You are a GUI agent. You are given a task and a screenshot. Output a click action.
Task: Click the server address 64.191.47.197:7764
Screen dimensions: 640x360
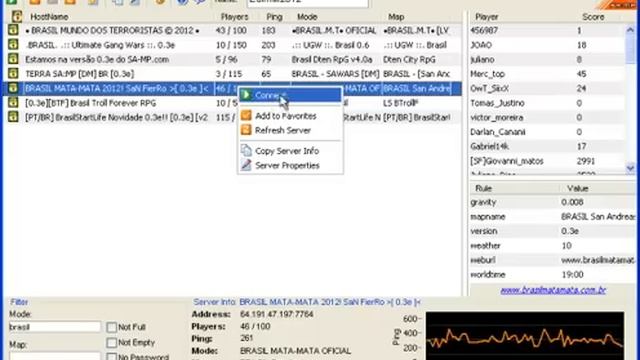[277, 314]
